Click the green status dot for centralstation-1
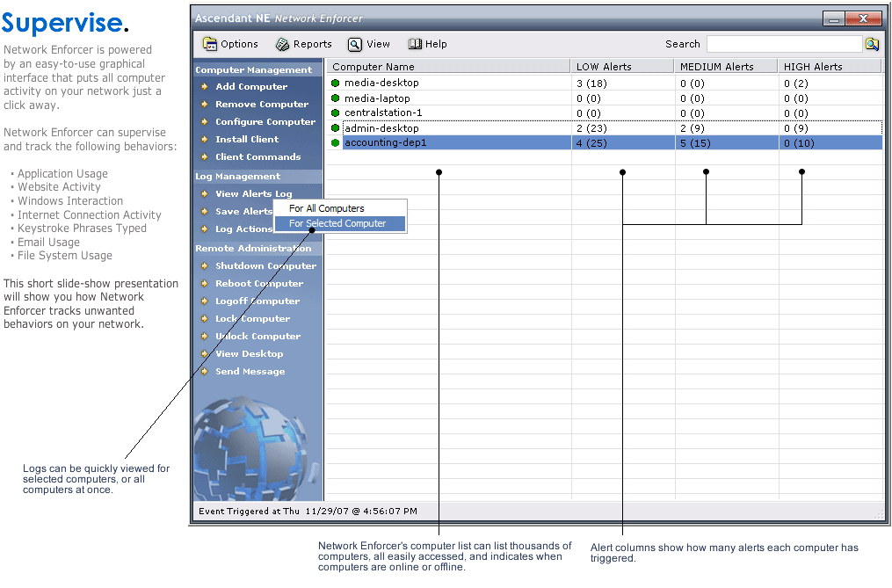 (335, 113)
